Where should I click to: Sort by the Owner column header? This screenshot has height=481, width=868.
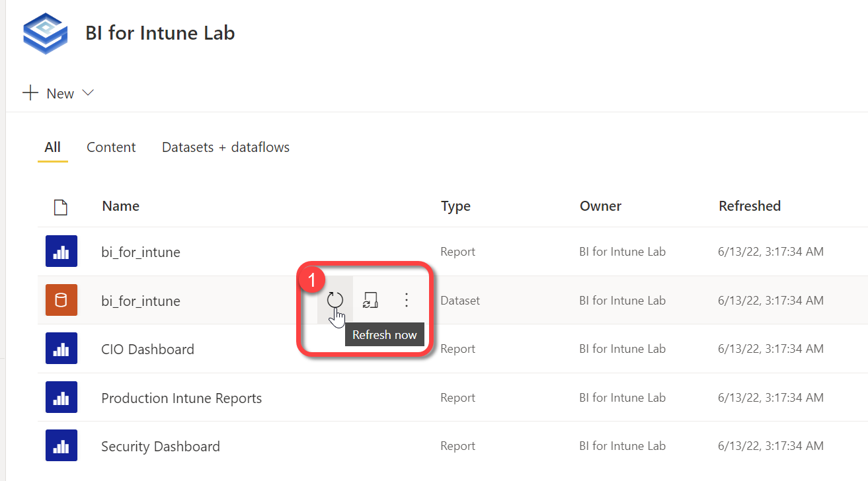[x=601, y=206]
